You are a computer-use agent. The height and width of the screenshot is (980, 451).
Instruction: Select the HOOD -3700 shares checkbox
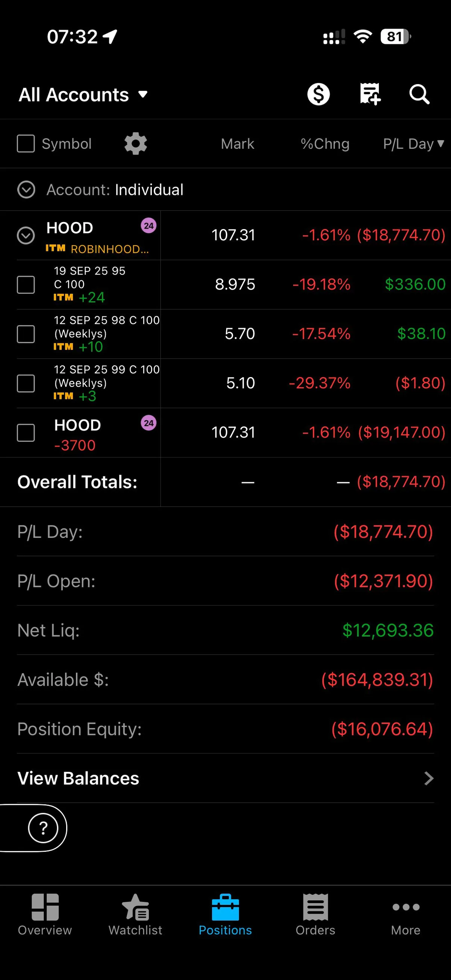click(x=26, y=433)
